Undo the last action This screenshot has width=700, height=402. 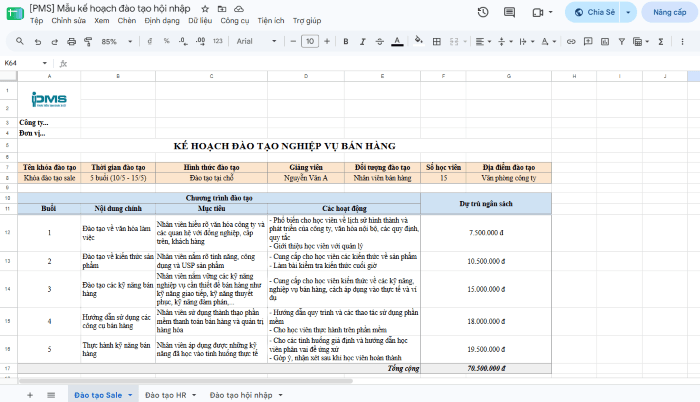pyautogui.click(x=38, y=42)
